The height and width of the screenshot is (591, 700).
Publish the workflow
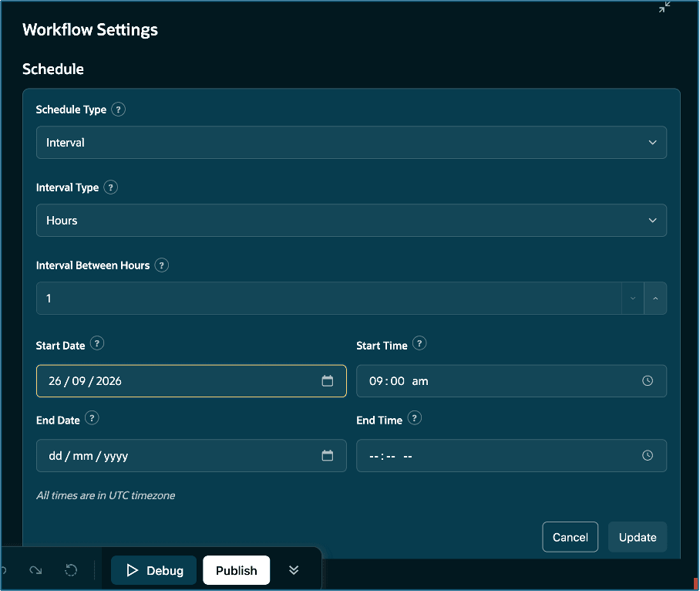(236, 570)
